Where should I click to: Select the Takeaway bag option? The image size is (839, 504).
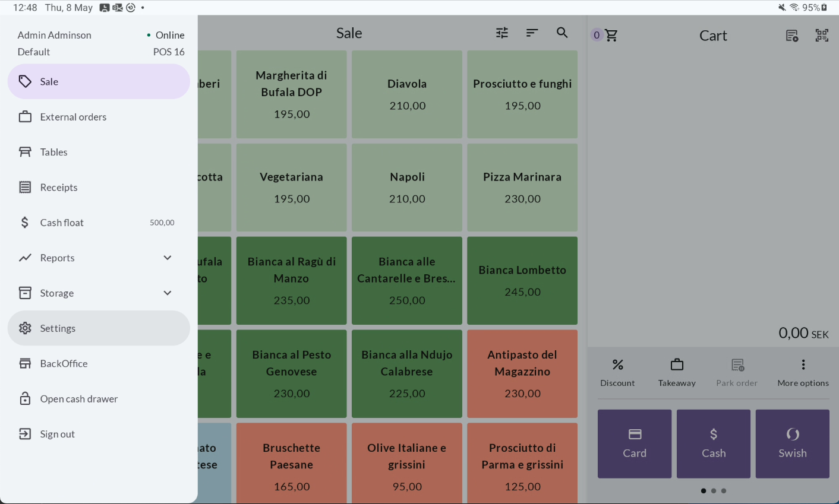677,373
